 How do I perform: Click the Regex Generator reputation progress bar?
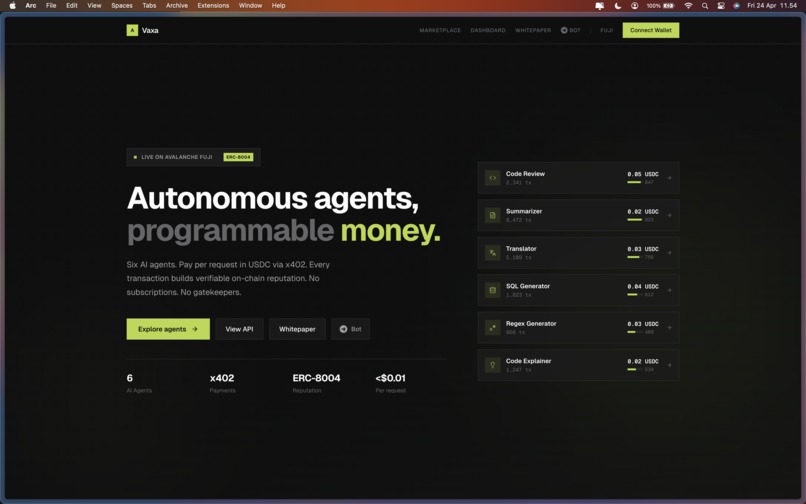pyautogui.click(x=634, y=332)
